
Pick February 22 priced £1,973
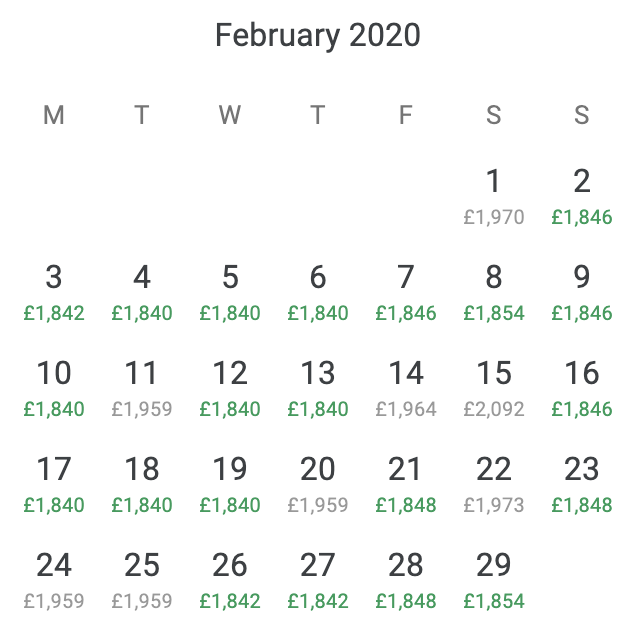click(x=494, y=484)
